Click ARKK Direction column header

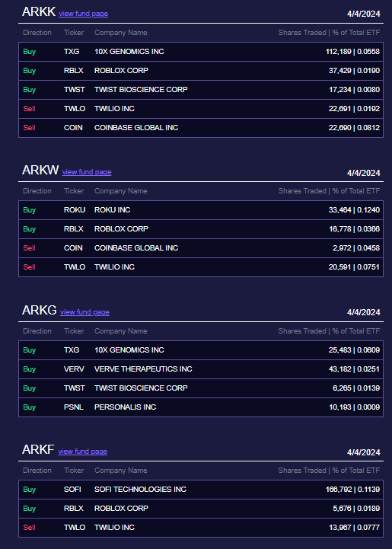coord(37,33)
